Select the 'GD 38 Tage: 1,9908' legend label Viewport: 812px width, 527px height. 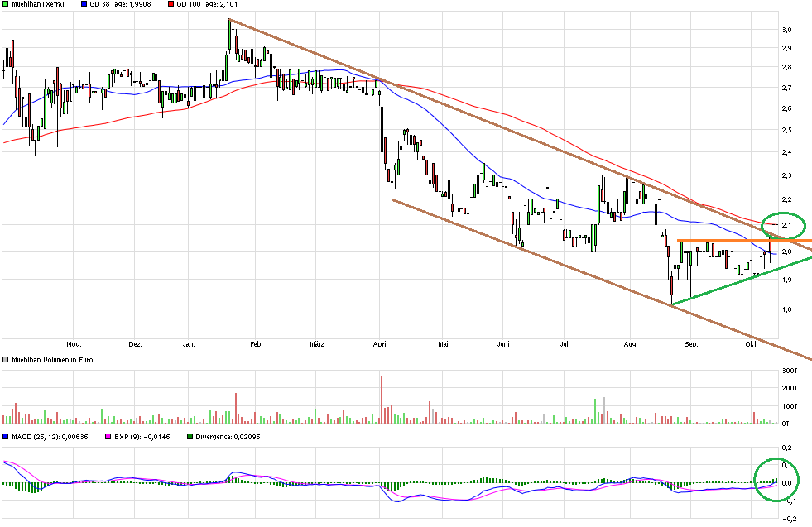120,4
